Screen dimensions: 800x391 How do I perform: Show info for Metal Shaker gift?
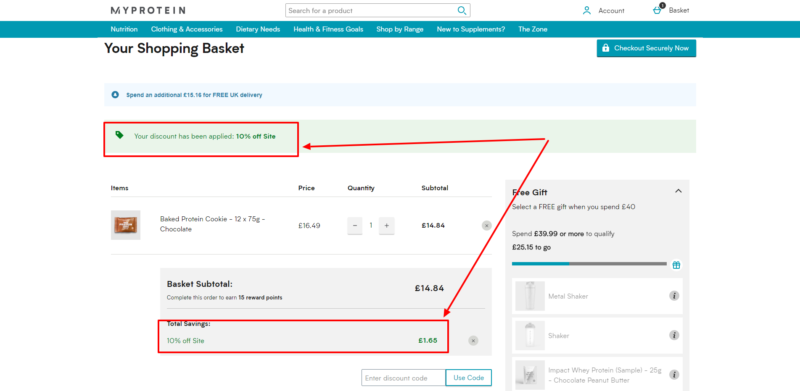pyautogui.click(x=674, y=296)
